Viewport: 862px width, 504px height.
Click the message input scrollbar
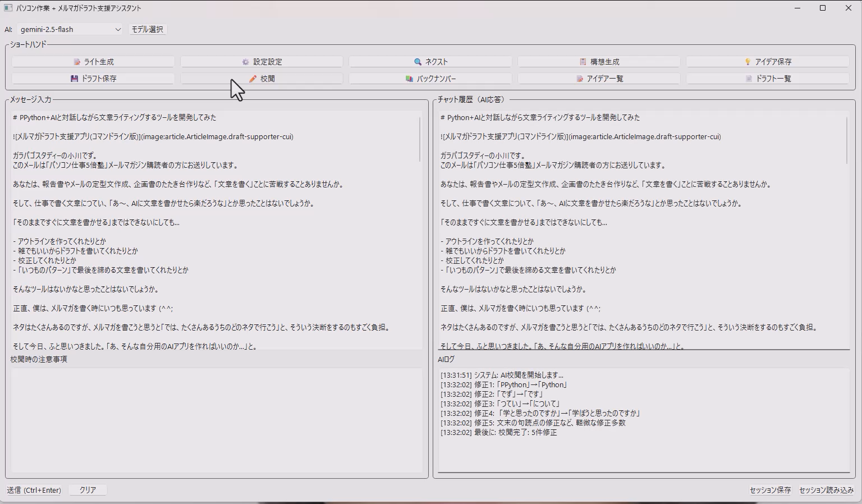tap(420, 140)
